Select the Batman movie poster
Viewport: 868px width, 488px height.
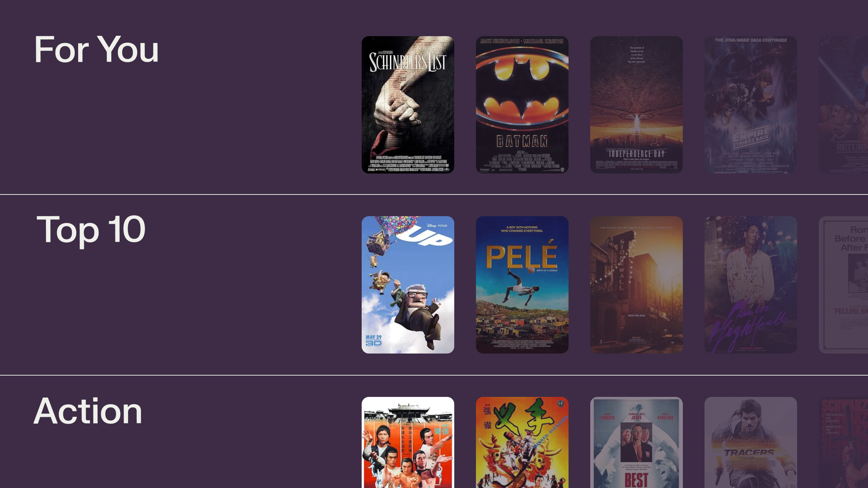click(522, 104)
